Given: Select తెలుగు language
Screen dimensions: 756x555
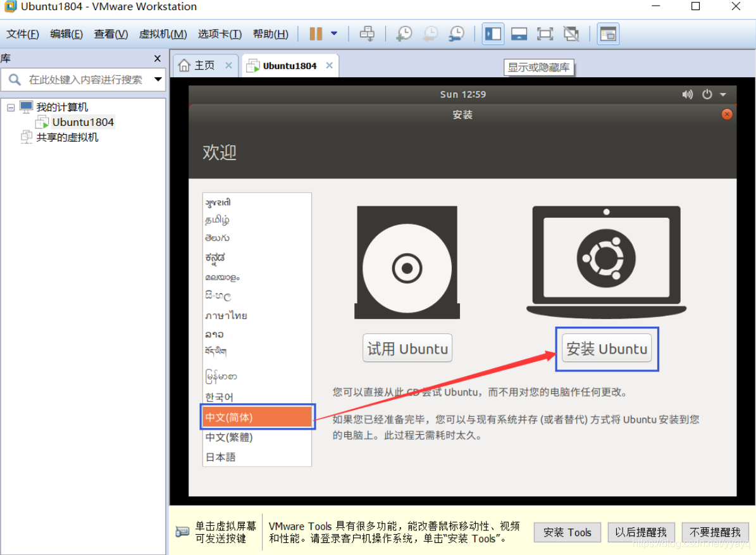Looking at the screenshot, I should click(x=257, y=238).
